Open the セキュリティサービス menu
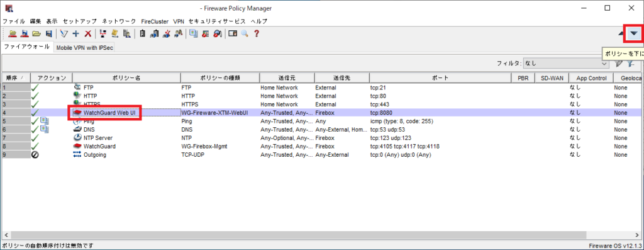This screenshot has width=644, height=250. coord(217,21)
